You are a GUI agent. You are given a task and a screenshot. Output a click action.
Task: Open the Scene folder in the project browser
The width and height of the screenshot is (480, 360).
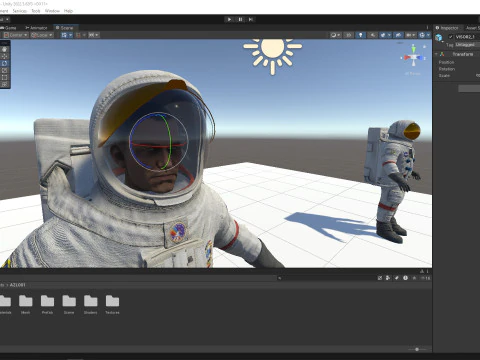click(69, 304)
